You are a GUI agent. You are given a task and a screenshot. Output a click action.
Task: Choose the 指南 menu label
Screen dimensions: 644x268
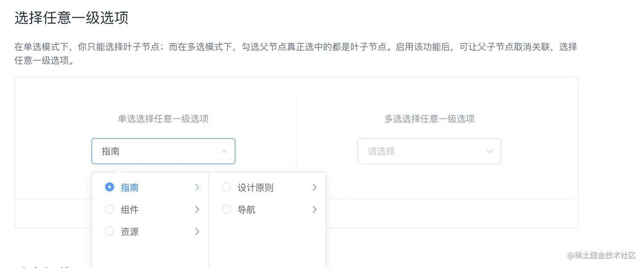click(x=129, y=187)
